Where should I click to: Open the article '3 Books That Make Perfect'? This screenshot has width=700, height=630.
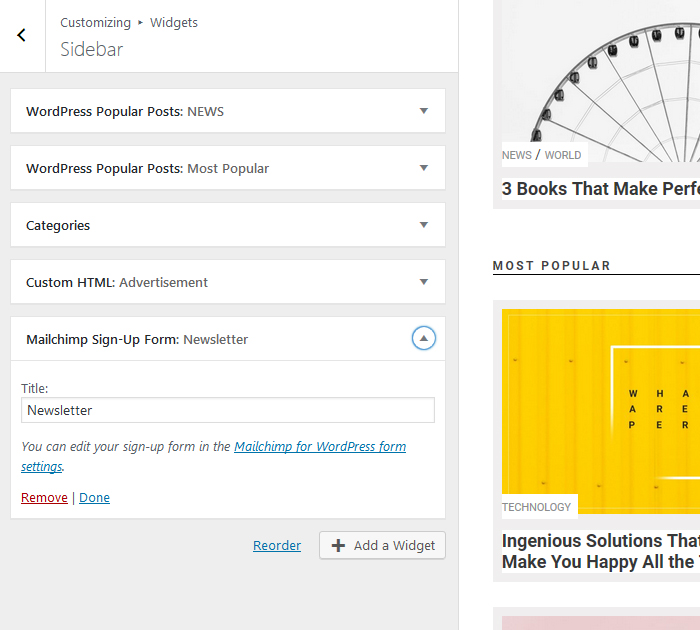tap(600, 189)
